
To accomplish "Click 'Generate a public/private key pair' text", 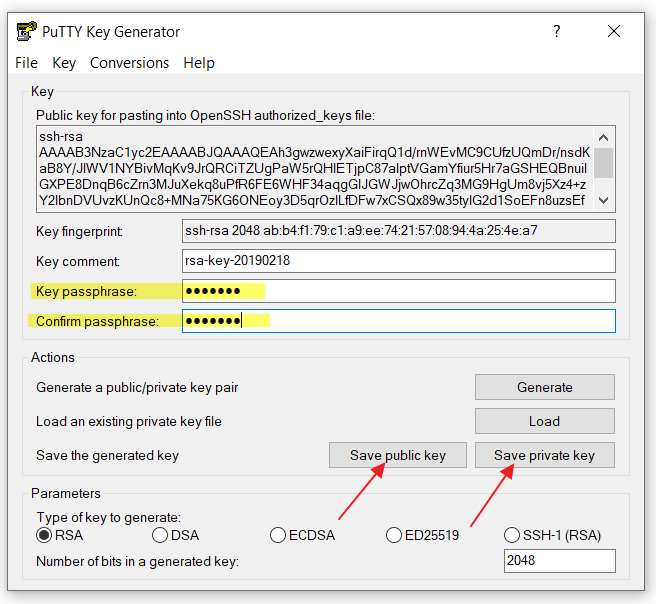I will [x=137, y=387].
